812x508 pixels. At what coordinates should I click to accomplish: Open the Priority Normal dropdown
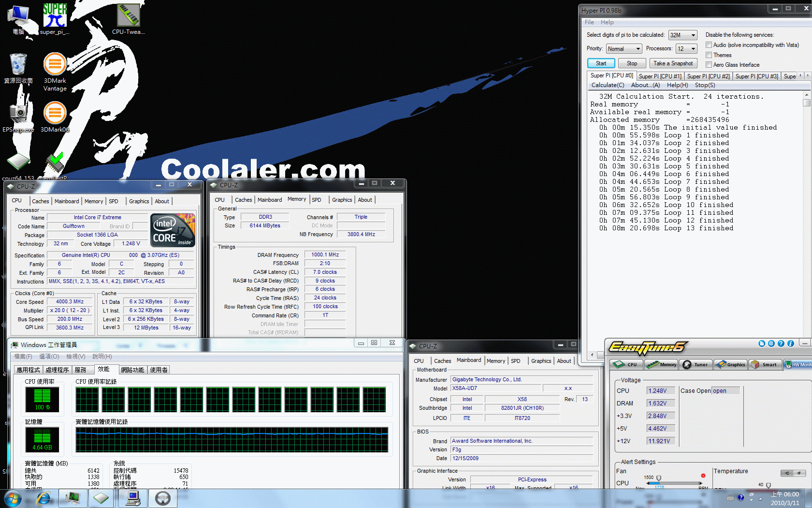(x=624, y=49)
